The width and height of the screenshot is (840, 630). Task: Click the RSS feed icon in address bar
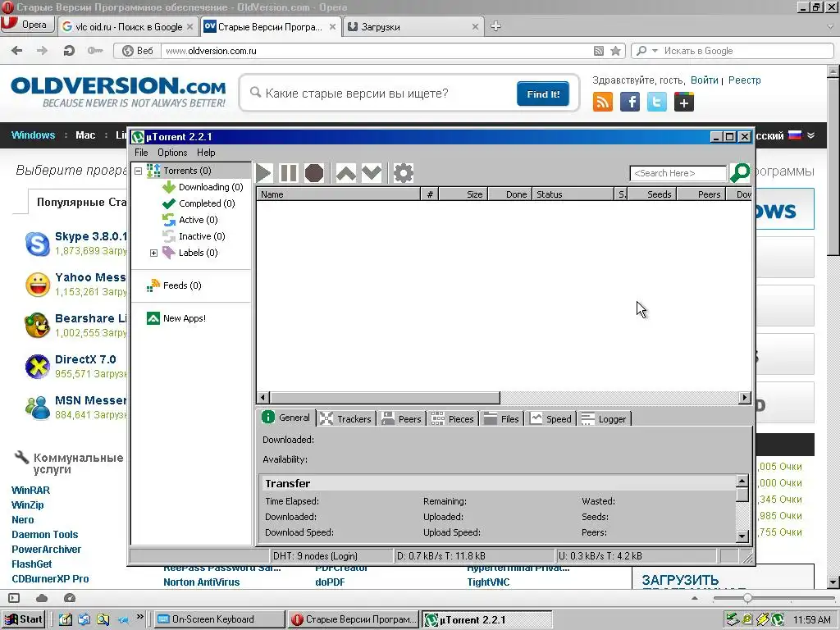point(599,51)
